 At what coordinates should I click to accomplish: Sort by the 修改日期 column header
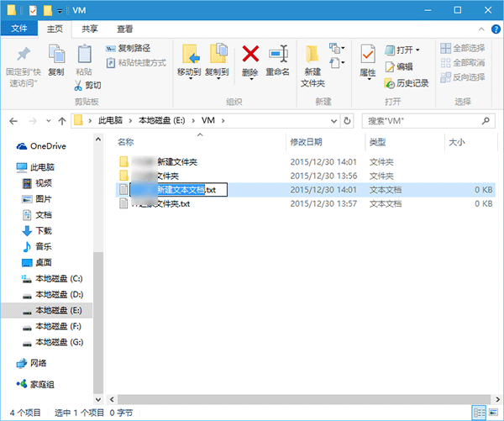pos(306,142)
